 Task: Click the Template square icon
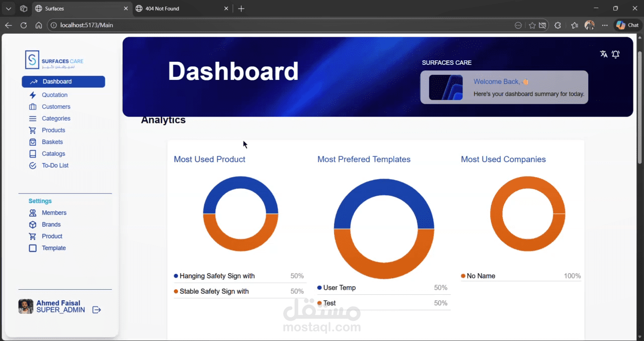point(33,248)
